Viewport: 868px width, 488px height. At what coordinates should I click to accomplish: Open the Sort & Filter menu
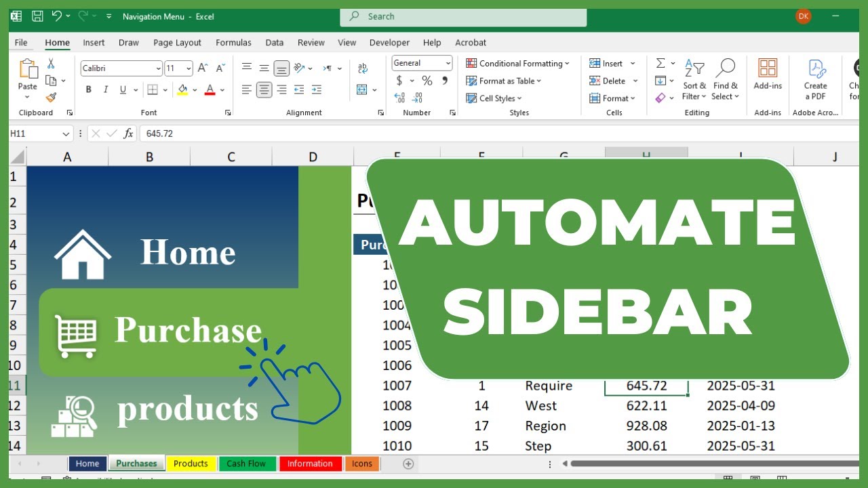click(694, 79)
